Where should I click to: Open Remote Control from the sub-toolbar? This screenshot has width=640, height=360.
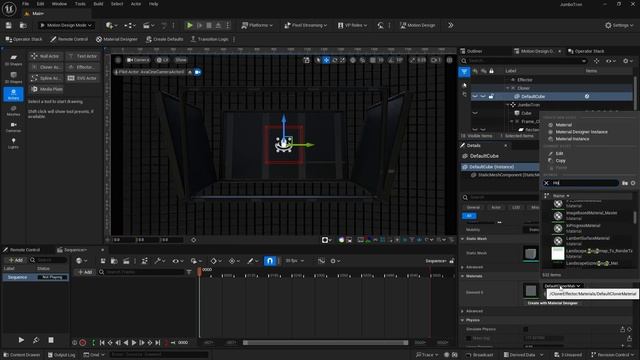pos(69,39)
